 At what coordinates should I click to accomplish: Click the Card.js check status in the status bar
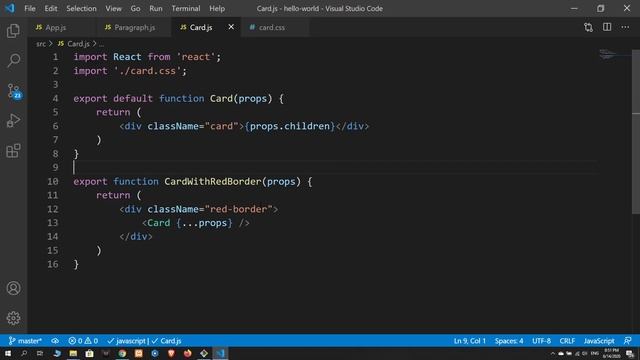tap(167, 341)
